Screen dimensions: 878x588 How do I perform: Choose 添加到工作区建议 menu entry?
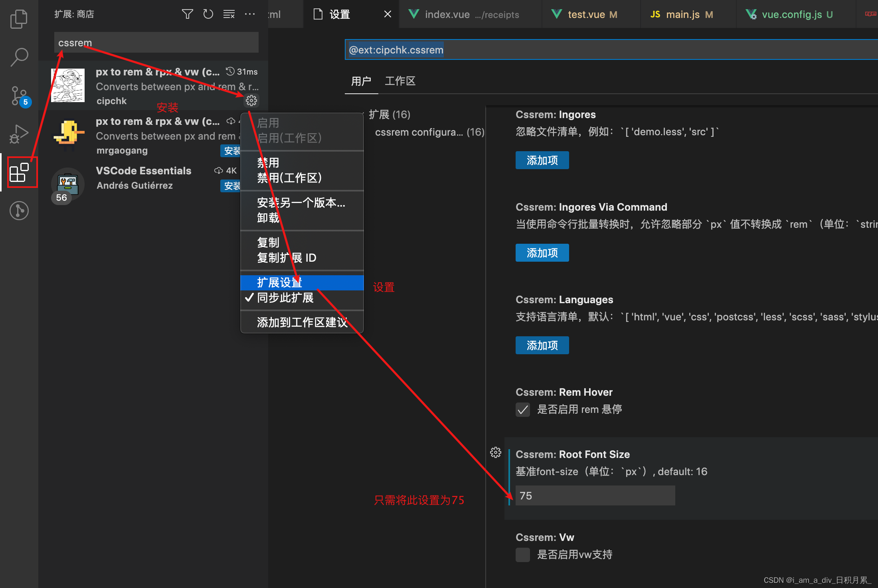click(302, 322)
